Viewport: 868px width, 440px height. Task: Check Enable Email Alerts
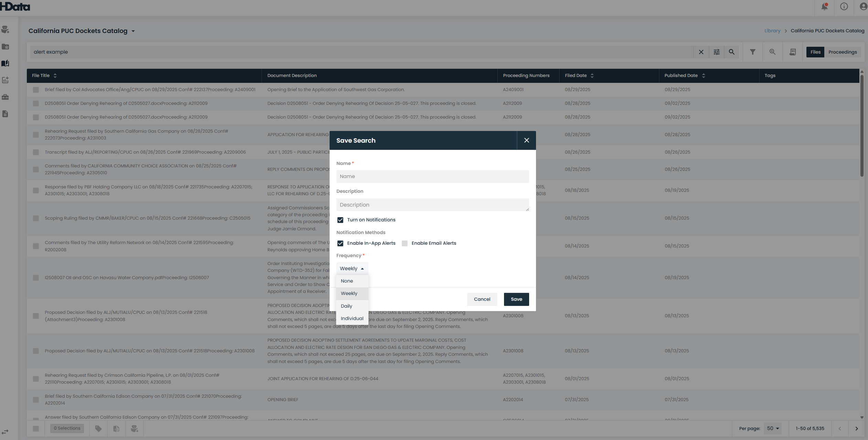[405, 243]
